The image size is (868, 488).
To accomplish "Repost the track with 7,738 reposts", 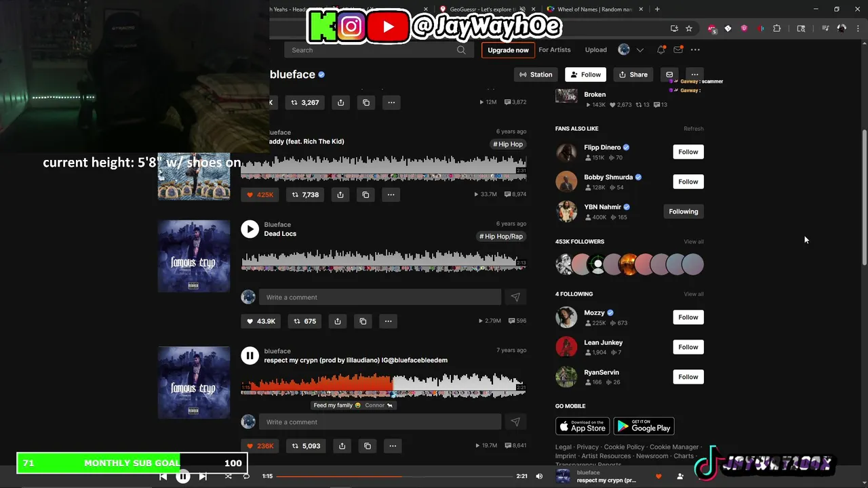I will point(305,195).
